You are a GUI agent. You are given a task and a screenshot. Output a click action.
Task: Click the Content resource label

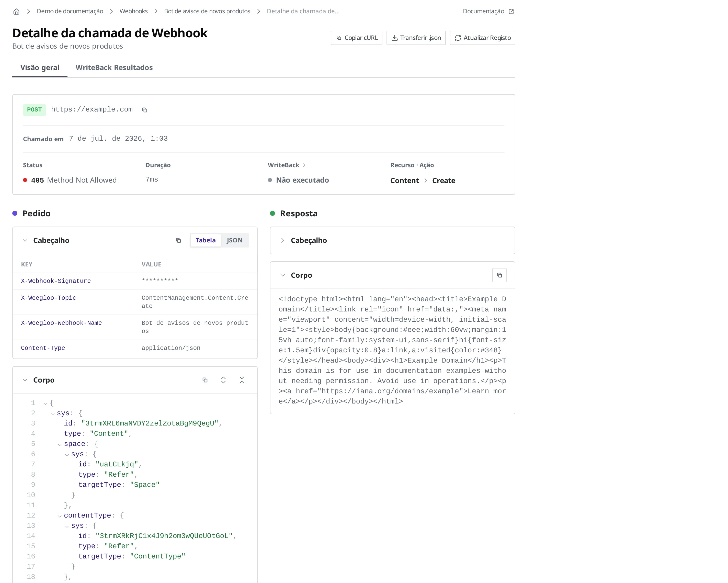(x=405, y=181)
